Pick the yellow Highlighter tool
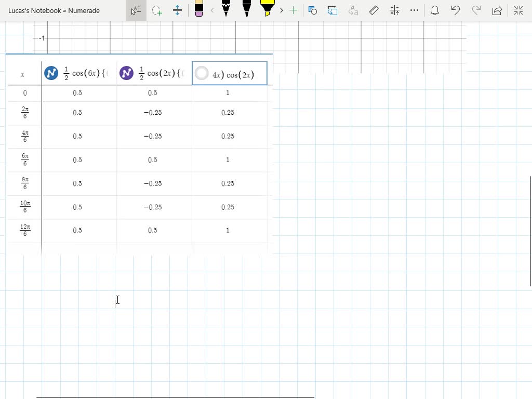Screen dimensions: 532x399 [x=267, y=10]
